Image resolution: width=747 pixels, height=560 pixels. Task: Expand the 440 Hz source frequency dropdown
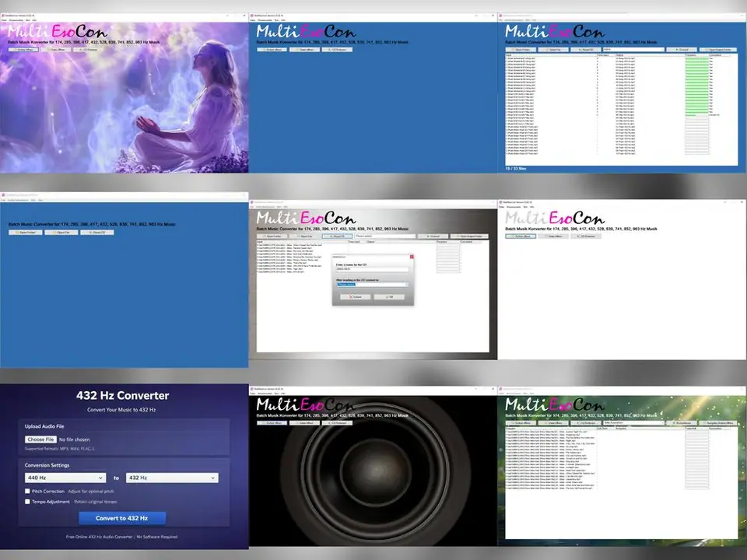(x=65, y=478)
